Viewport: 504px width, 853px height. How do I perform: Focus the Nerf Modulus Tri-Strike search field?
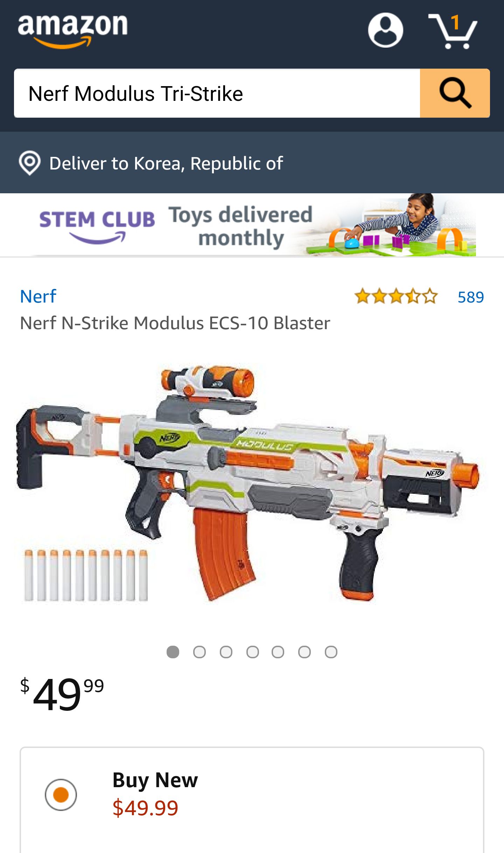click(217, 93)
